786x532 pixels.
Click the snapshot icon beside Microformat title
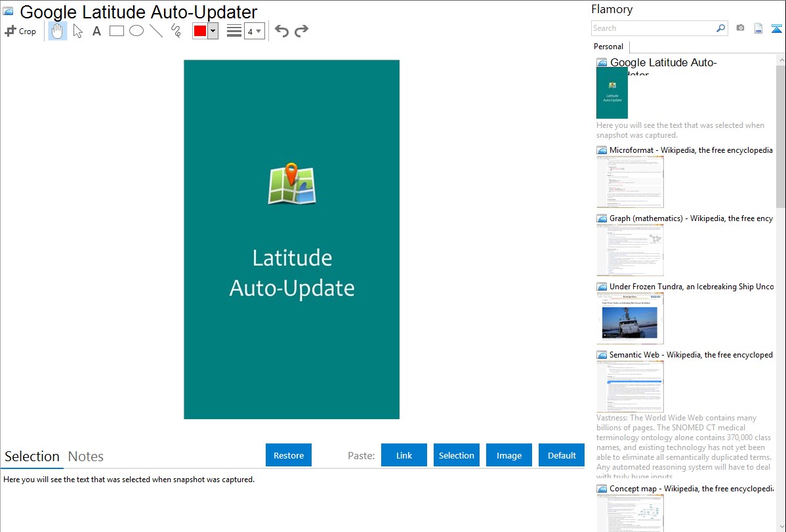(602, 150)
